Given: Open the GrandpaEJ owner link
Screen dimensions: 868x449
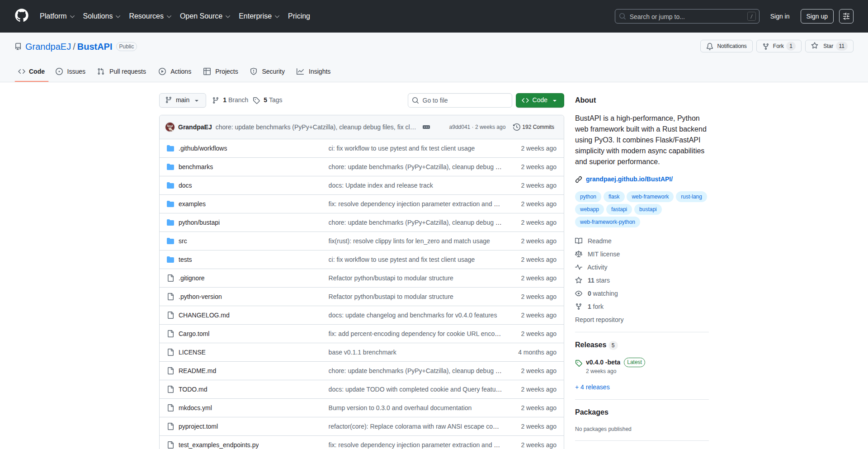Looking at the screenshot, I should 48,47.
